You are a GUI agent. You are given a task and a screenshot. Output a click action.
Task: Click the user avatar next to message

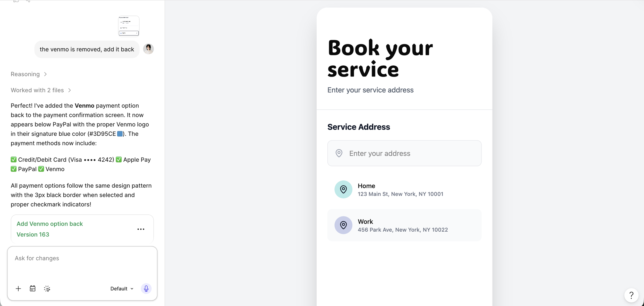pos(148,49)
